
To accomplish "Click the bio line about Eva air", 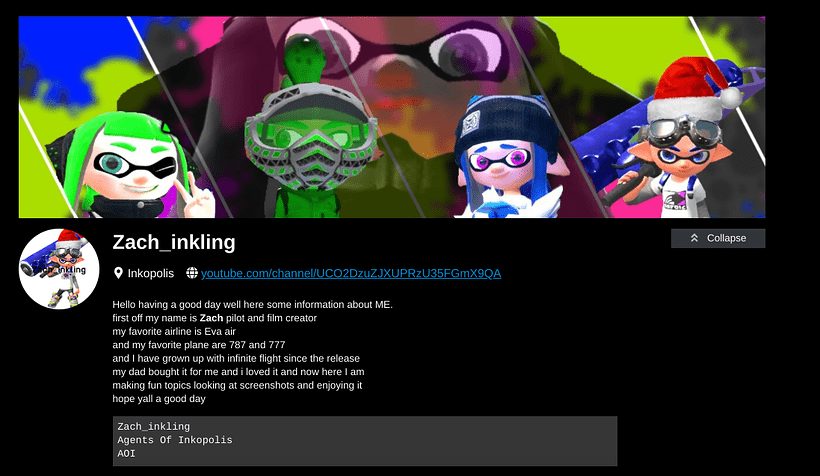I will tap(174, 332).
